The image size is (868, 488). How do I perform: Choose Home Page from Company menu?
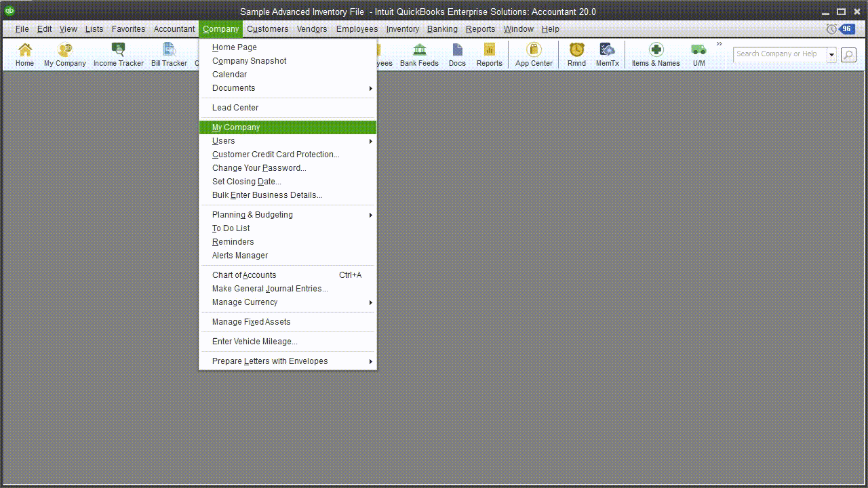click(288, 47)
